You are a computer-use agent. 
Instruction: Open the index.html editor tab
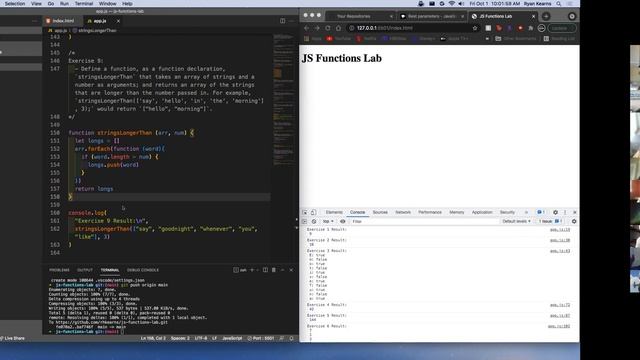(63, 21)
